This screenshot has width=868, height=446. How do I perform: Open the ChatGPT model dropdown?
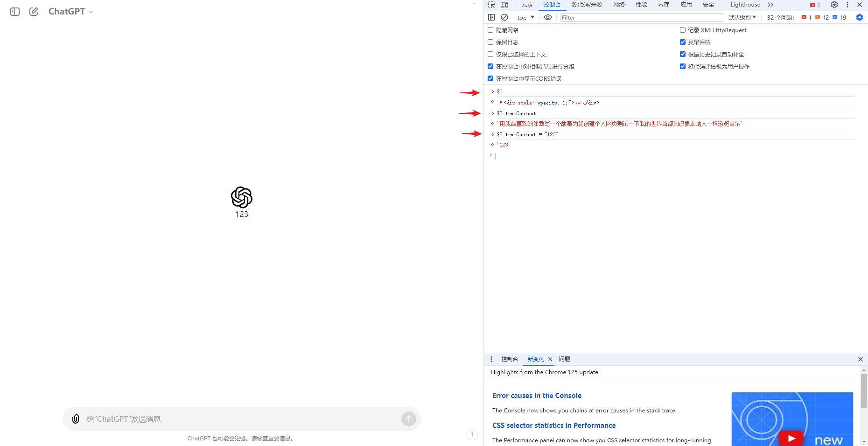pos(71,12)
